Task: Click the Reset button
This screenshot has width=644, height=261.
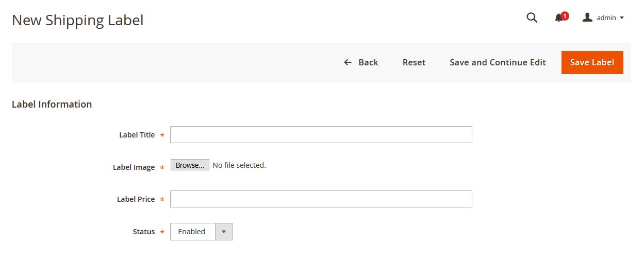Action: (x=414, y=62)
